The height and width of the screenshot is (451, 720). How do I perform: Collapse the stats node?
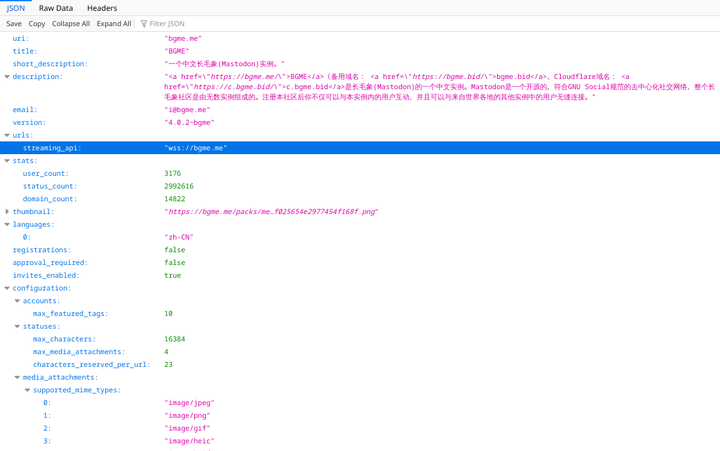pyautogui.click(x=7, y=160)
